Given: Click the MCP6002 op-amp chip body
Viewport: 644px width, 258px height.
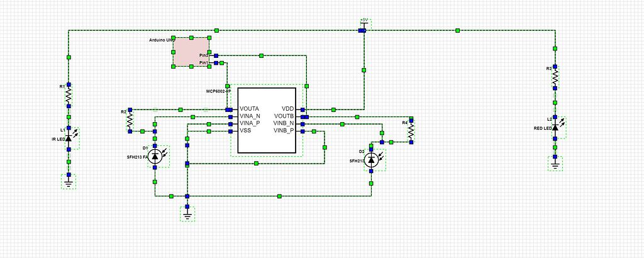Looking at the screenshot, I should (x=267, y=120).
